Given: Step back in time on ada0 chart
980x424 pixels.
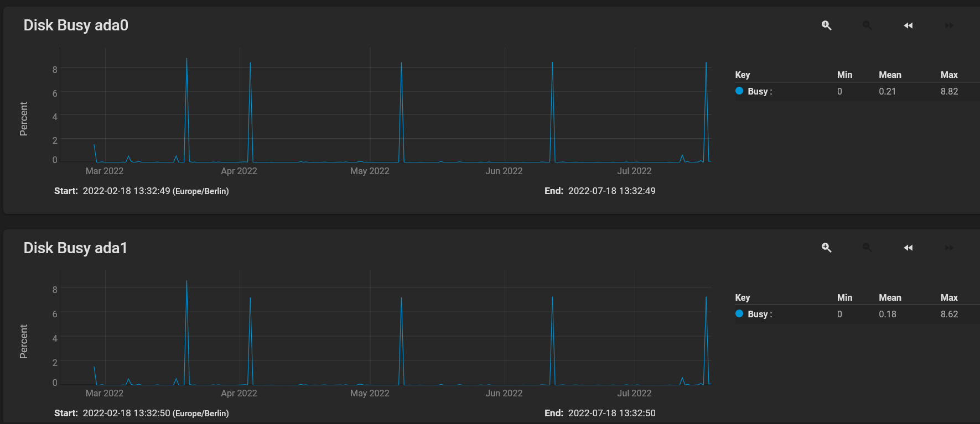Looking at the screenshot, I should (908, 25).
